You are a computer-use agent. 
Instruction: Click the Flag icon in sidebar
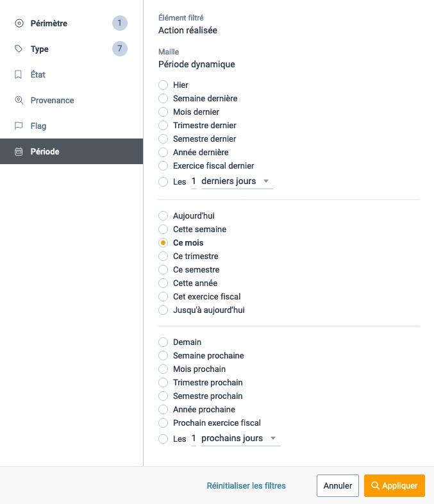coord(19,126)
